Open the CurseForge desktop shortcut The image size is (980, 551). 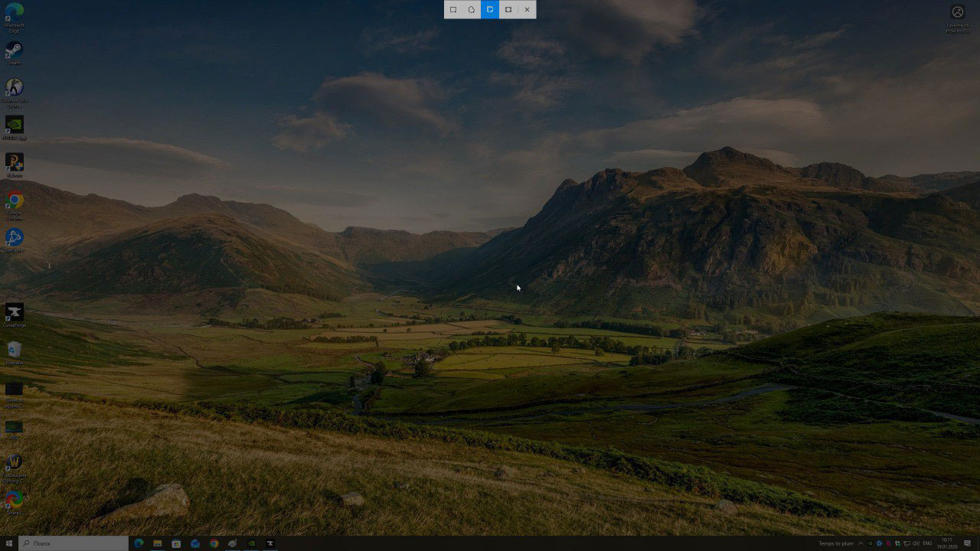click(x=14, y=314)
